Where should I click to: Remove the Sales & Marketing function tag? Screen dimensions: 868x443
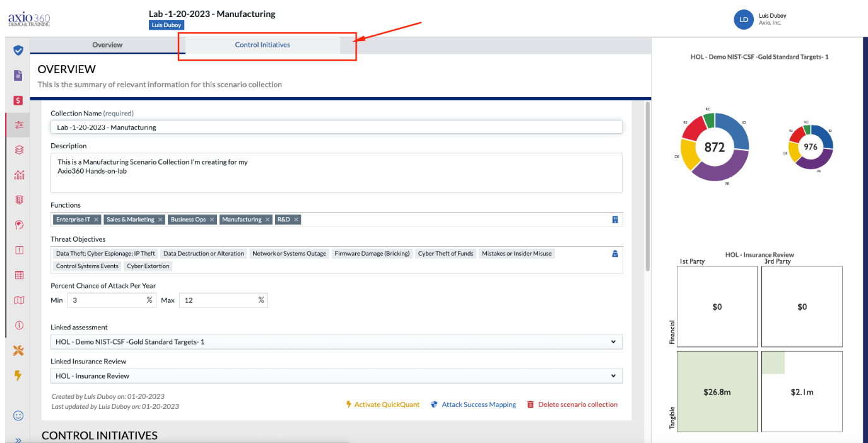[x=160, y=220]
